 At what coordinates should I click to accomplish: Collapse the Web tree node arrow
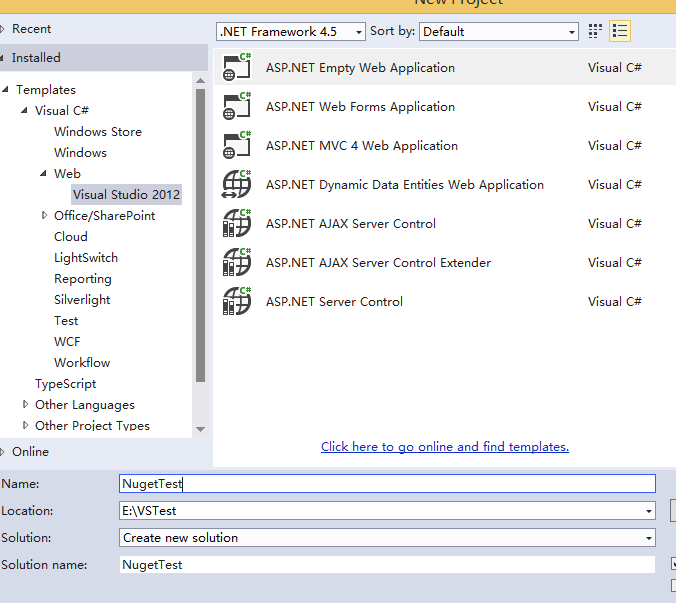pyautogui.click(x=43, y=173)
